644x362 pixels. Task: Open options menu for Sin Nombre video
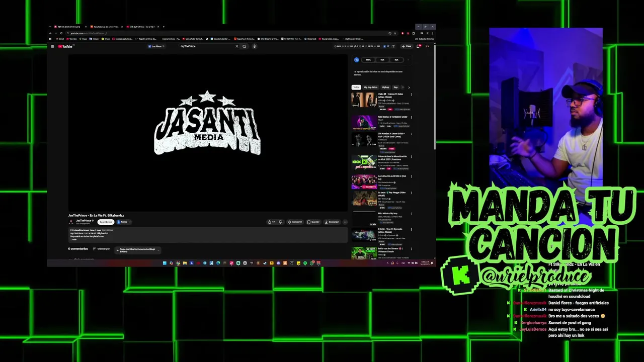coord(411,134)
